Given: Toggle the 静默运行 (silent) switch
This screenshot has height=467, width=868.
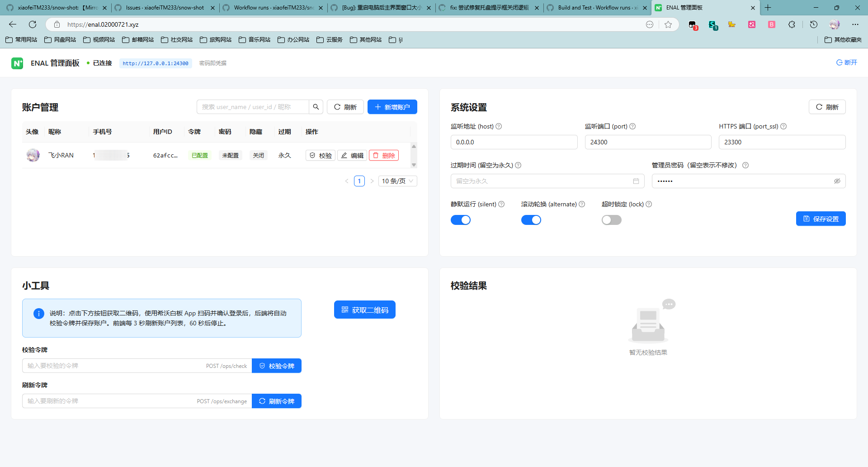Looking at the screenshot, I should (461, 220).
